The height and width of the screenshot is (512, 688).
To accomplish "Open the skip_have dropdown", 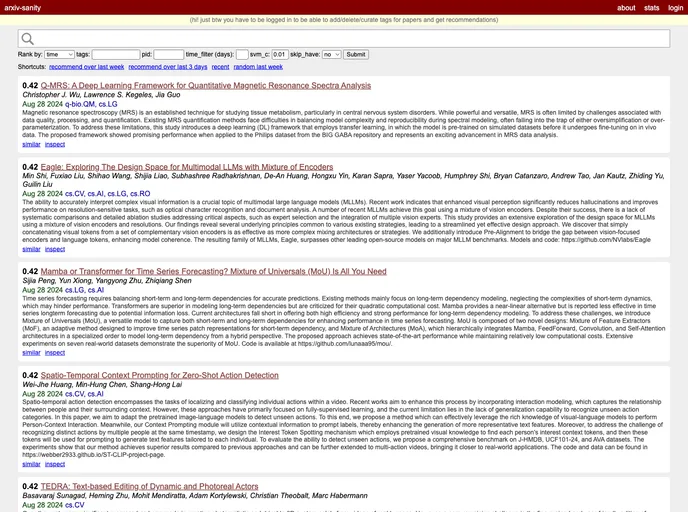I will [331, 54].
